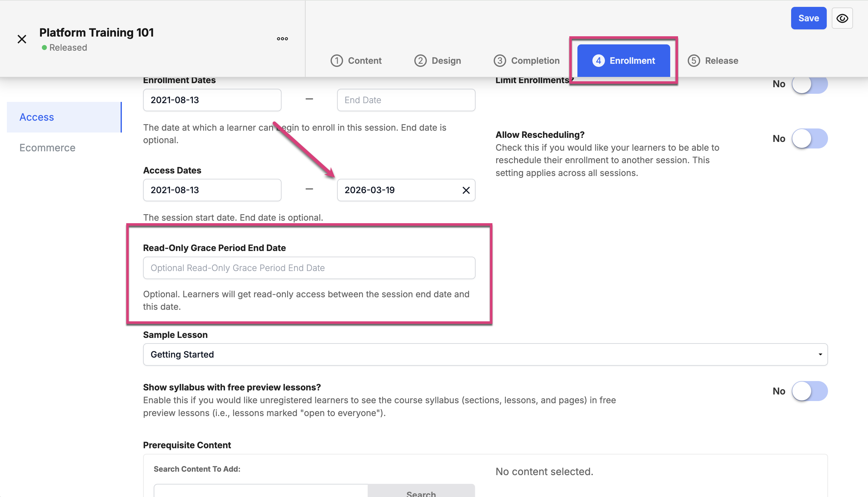Screen dimensions: 868x497
Task: Click the prerequisite search content input
Action: click(x=261, y=490)
